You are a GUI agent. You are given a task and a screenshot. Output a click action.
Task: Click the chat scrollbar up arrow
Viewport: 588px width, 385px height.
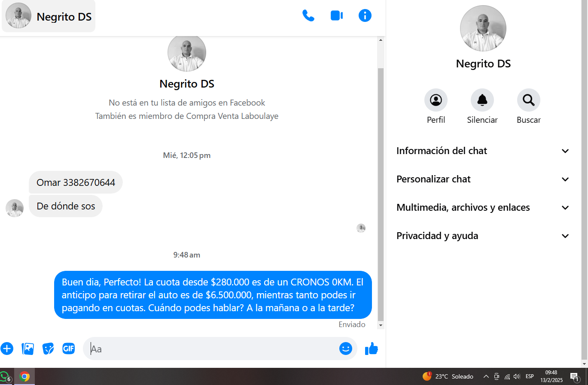click(381, 40)
